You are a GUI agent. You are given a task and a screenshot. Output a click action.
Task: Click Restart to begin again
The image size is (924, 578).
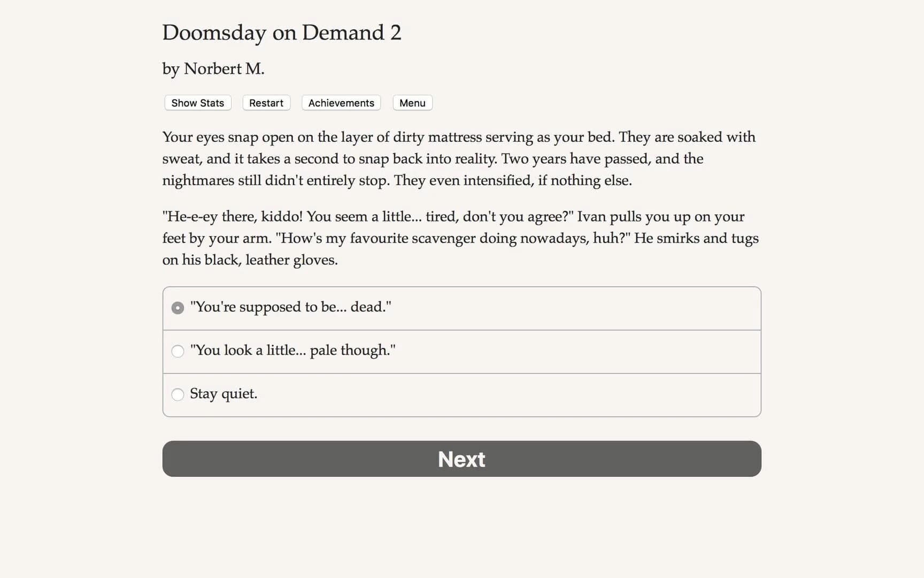[x=266, y=103]
